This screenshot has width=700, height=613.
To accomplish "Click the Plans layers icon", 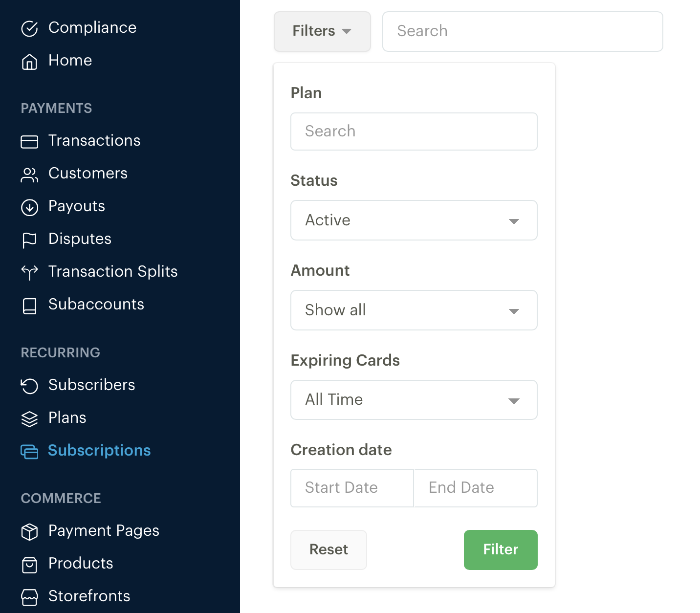I will coord(29,419).
